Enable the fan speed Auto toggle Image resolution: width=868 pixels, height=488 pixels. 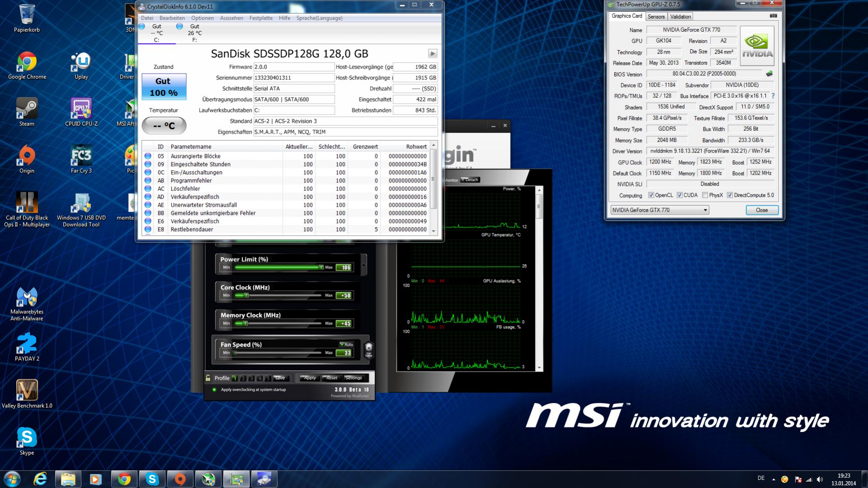(x=347, y=345)
